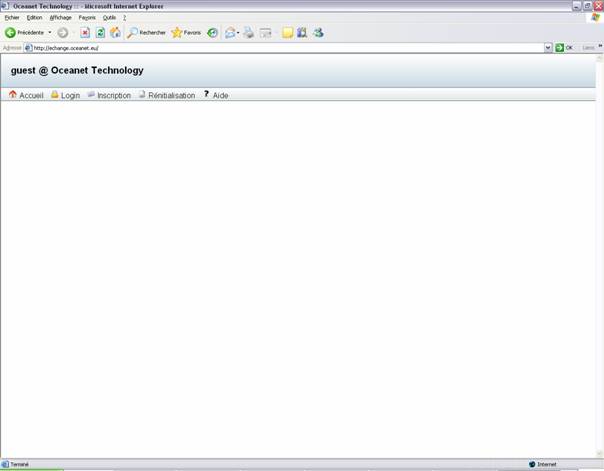
Task: Open the yellow note discussion icon
Action: (x=287, y=33)
